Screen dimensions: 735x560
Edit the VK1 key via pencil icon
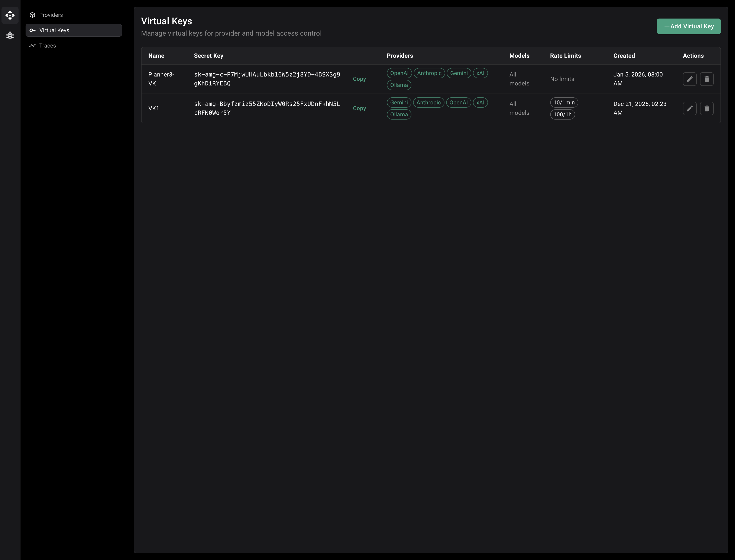690,108
